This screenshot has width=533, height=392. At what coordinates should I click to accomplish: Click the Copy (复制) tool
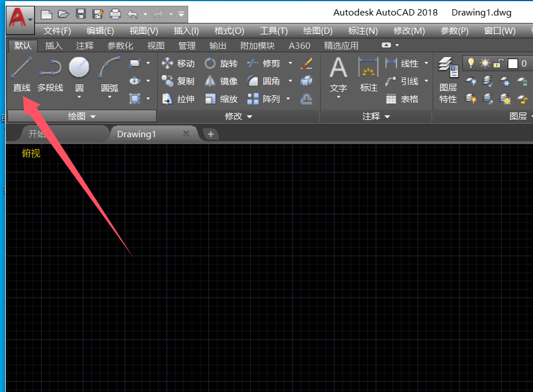click(178, 81)
